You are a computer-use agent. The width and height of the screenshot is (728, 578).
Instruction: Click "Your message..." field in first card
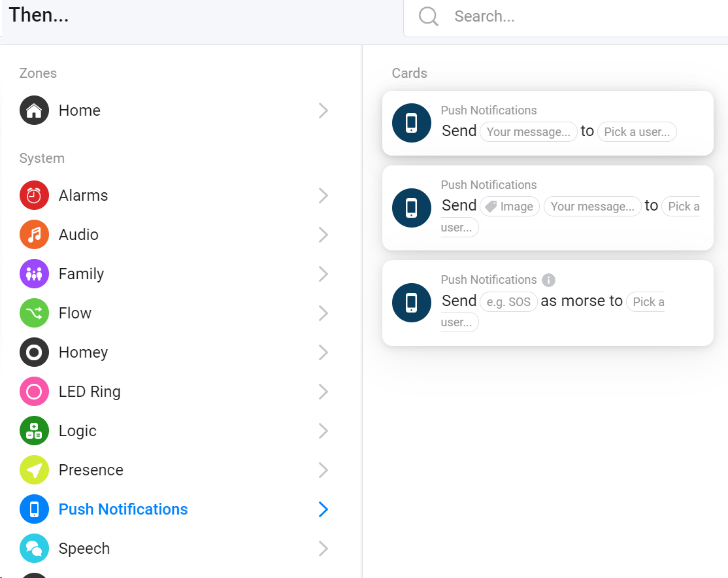click(x=528, y=132)
